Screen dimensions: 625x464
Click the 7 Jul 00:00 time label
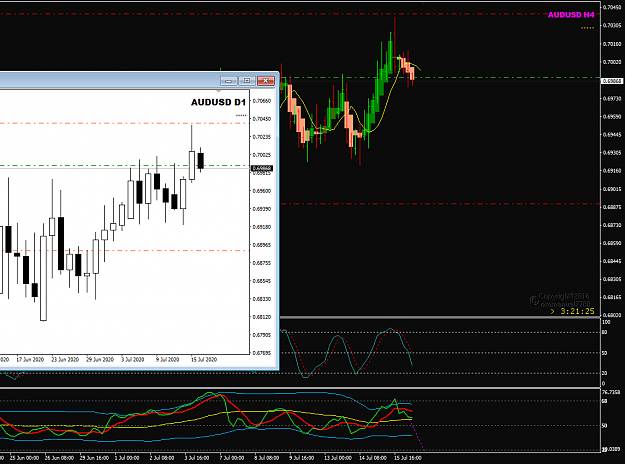click(232, 458)
